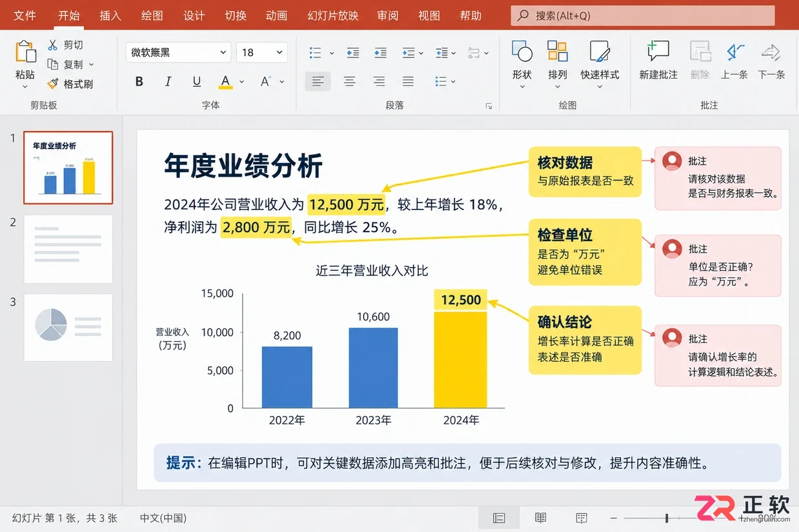Click the 年度业绩分析 slide title
This screenshot has width=799, height=532.
click(x=243, y=166)
